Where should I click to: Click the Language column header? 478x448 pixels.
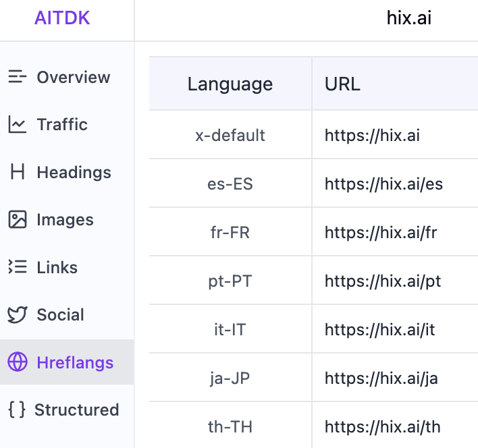point(230,84)
